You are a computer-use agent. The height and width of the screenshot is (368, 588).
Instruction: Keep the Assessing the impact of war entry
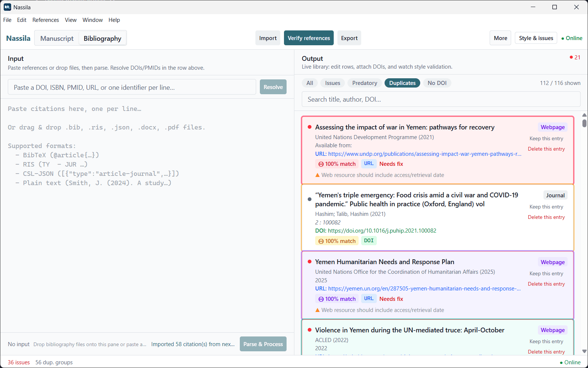point(546,138)
